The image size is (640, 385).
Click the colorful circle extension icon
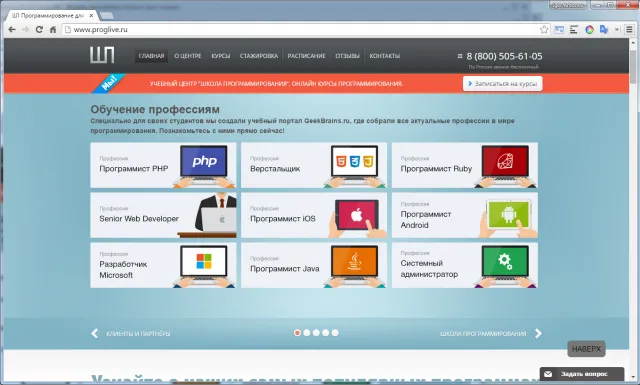(x=589, y=30)
